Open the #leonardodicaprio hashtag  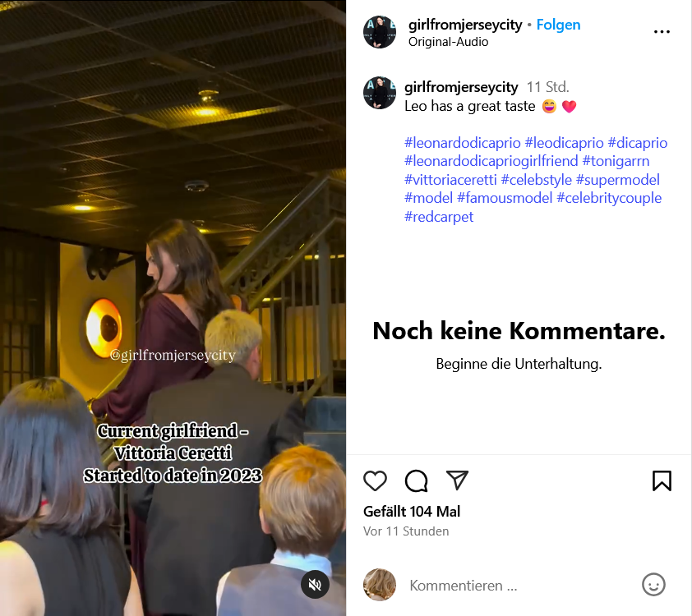pyautogui.click(x=463, y=143)
